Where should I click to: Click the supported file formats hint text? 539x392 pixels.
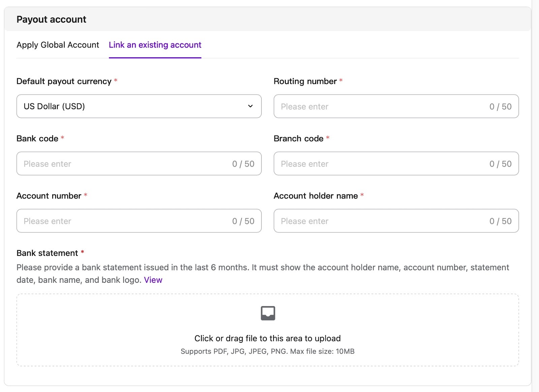pos(267,351)
